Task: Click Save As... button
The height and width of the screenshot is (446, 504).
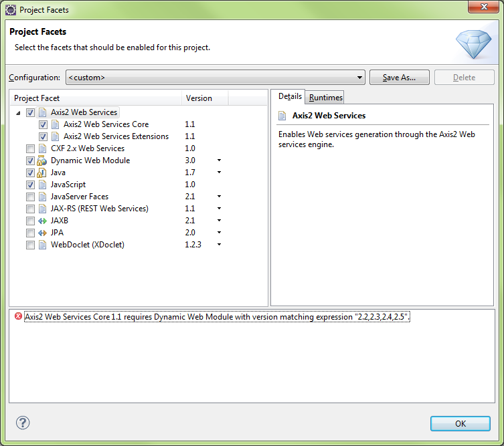Action: coord(399,78)
